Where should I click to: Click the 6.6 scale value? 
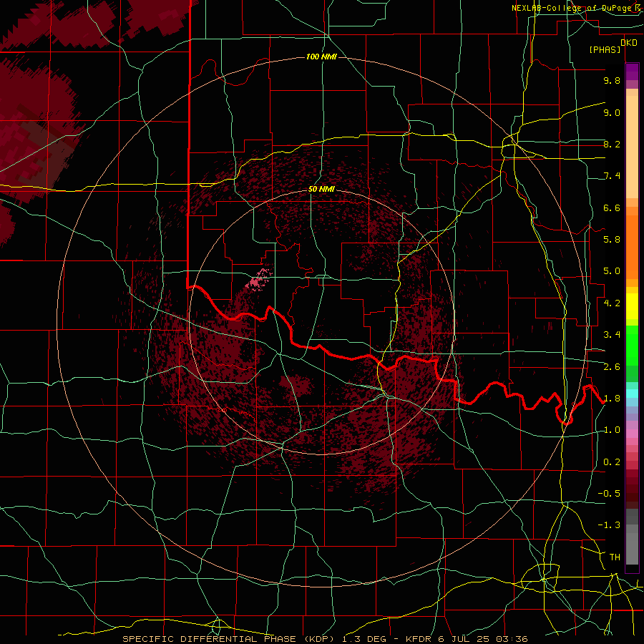point(612,208)
